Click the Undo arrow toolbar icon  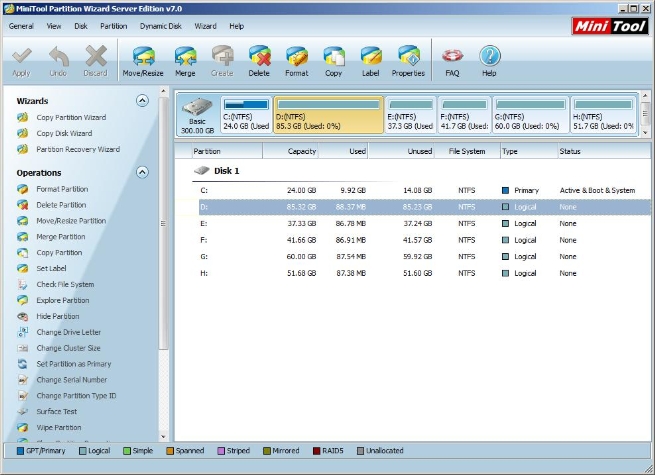pyautogui.click(x=58, y=56)
